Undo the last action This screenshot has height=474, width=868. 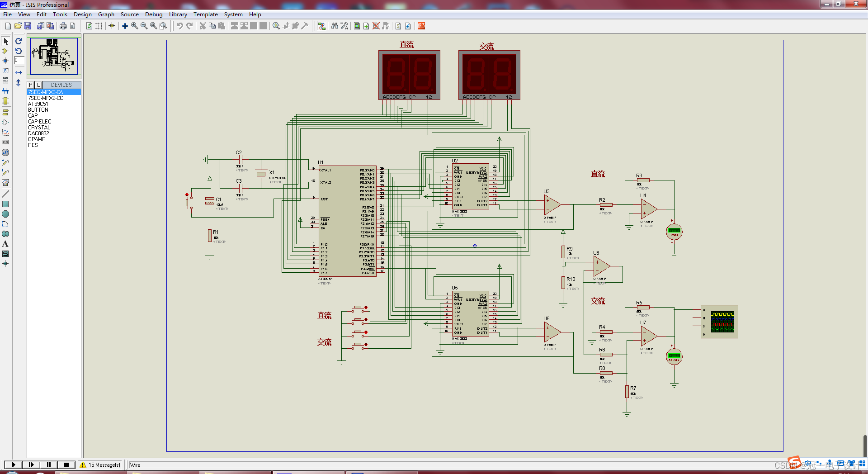(x=179, y=26)
